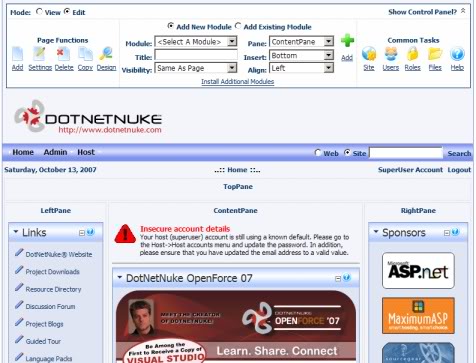Click the ASP.net sponsor banner
The width and height of the screenshot is (476, 363).
click(418, 270)
